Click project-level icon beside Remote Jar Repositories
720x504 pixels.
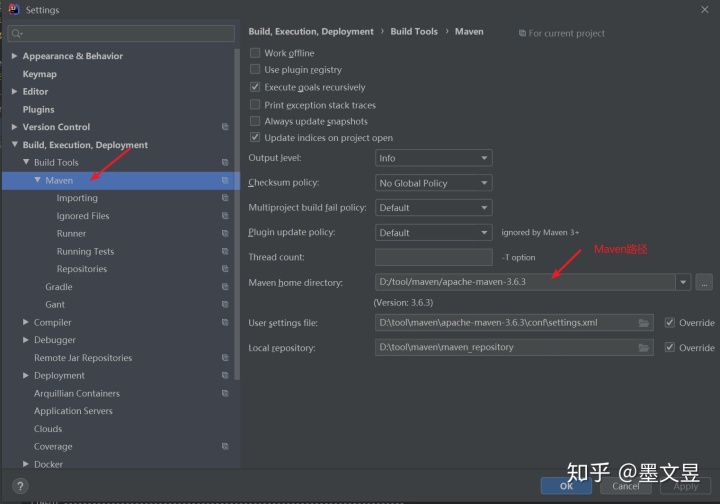(225, 358)
